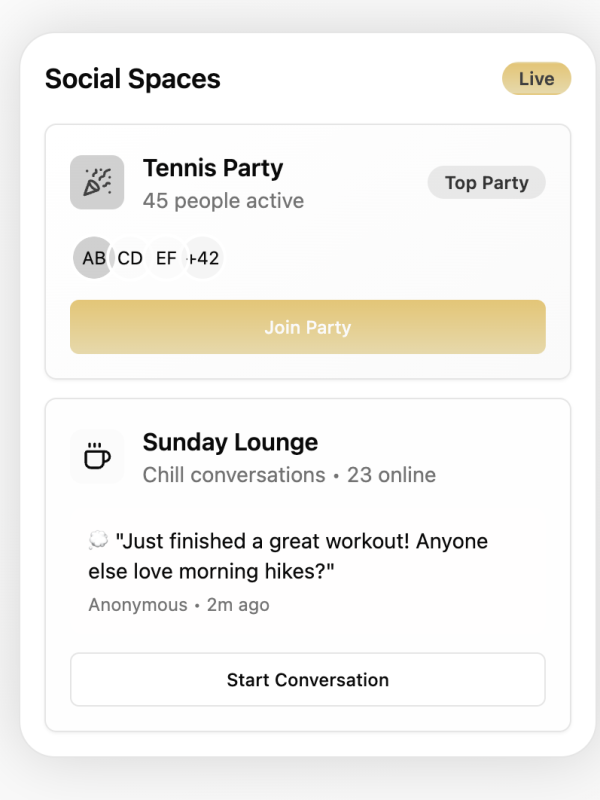The width and height of the screenshot is (600, 800).
Task: Click the Anonymous author name
Action: [137, 605]
